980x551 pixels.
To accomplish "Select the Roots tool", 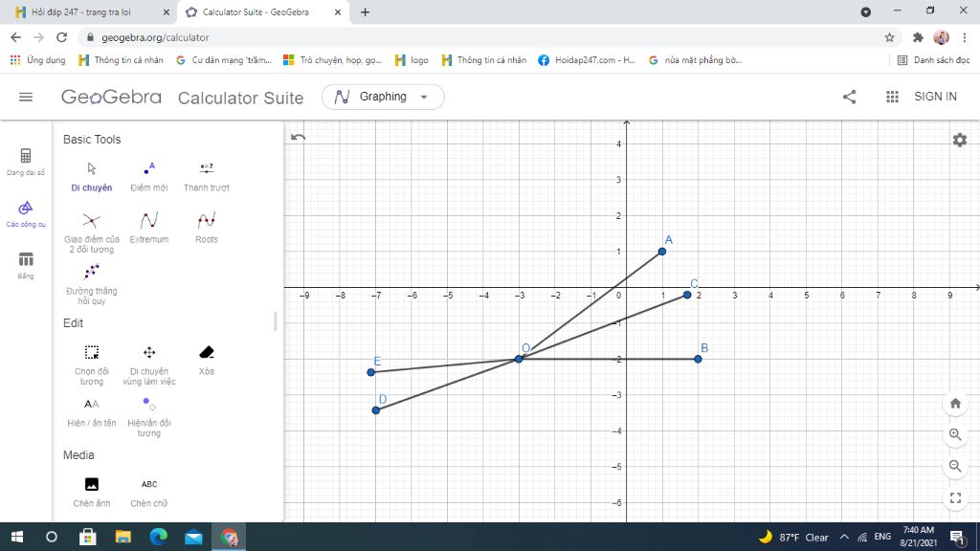I will pyautogui.click(x=207, y=228).
